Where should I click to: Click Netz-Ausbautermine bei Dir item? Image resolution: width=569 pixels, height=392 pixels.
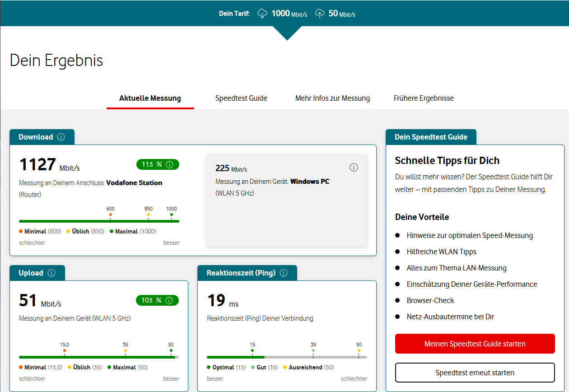pos(450,317)
